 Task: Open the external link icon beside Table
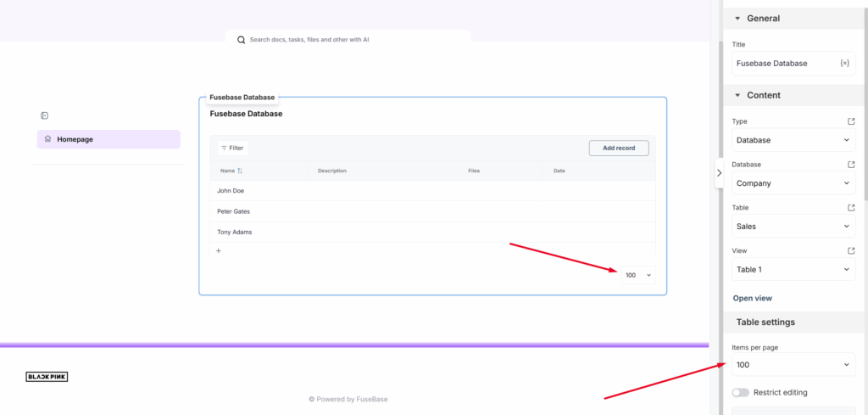click(851, 208)
